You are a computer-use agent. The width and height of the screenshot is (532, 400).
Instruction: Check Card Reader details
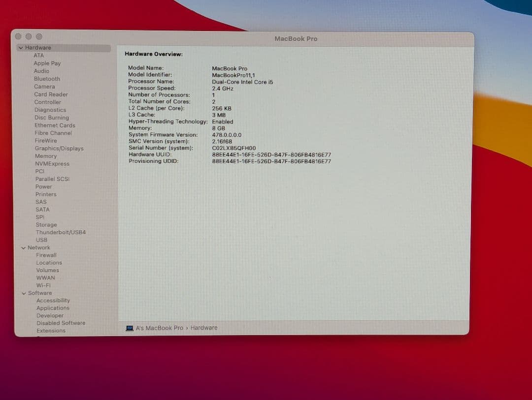tap(51, 94)
